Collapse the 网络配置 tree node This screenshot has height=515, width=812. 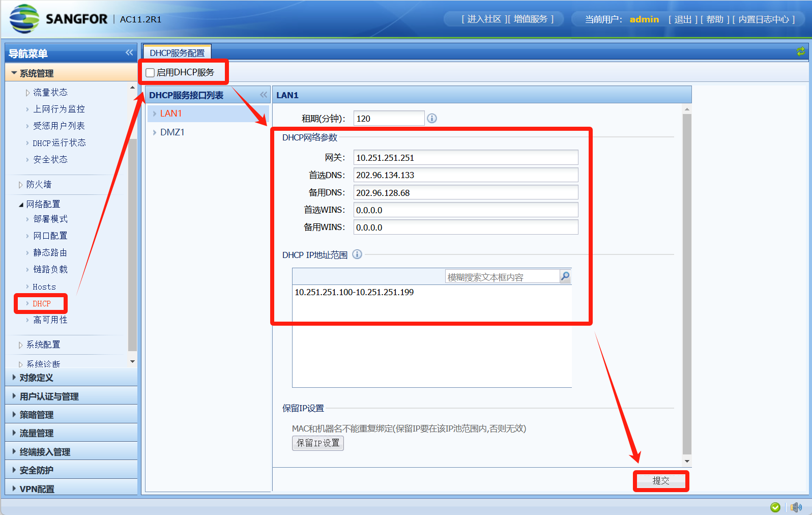21,205
